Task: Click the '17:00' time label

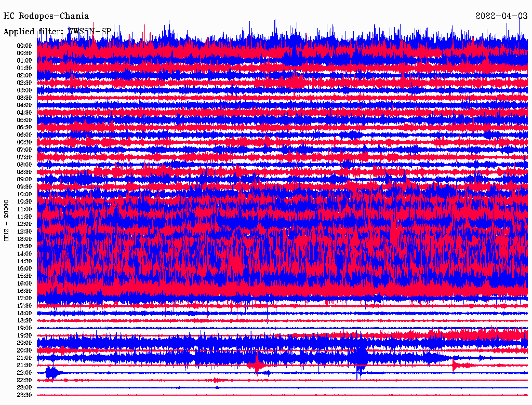Action: [x=24, y=299]
